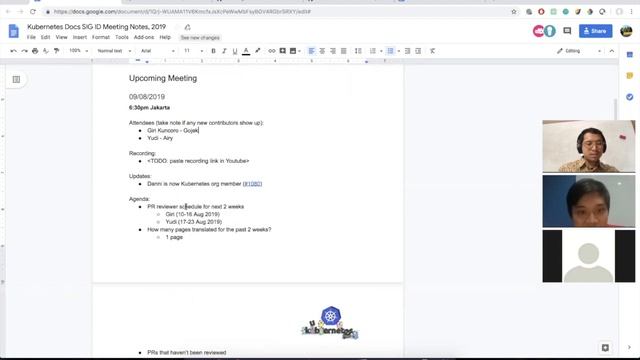Toggle Bold formatting
The image size is (640, 360).
(x=213, y=51)
